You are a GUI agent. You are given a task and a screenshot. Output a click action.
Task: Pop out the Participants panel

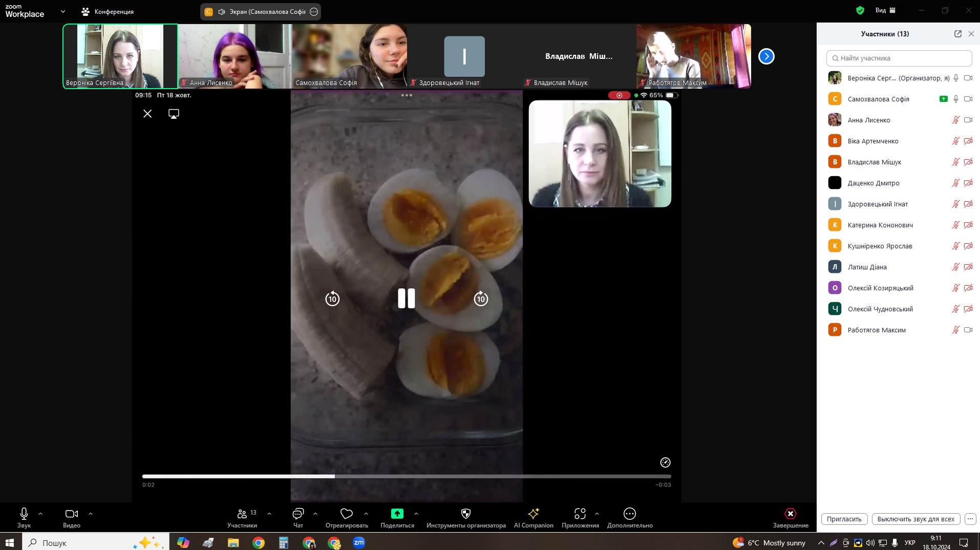tap(957, 34)
